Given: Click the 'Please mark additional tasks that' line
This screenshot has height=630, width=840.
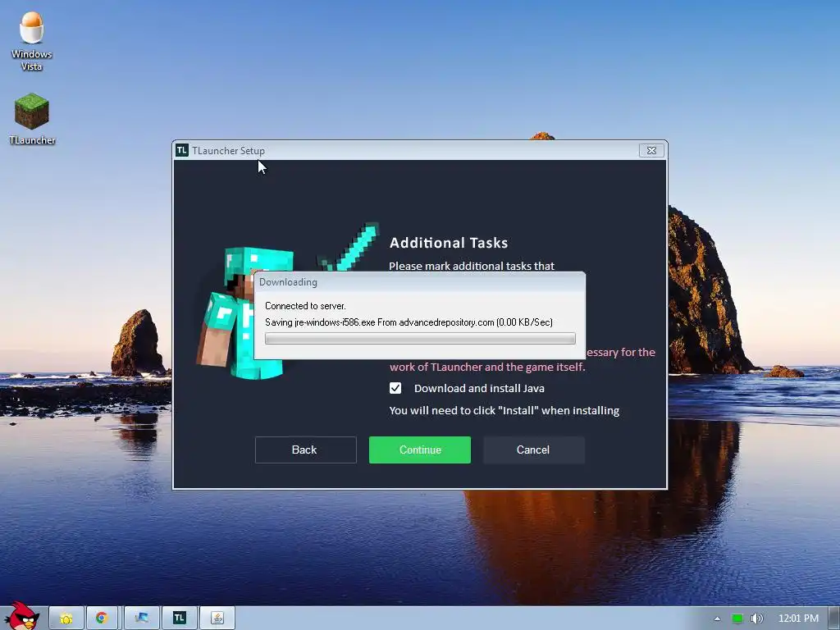Looking at the screenshot, I should click(x=472, y=266).
